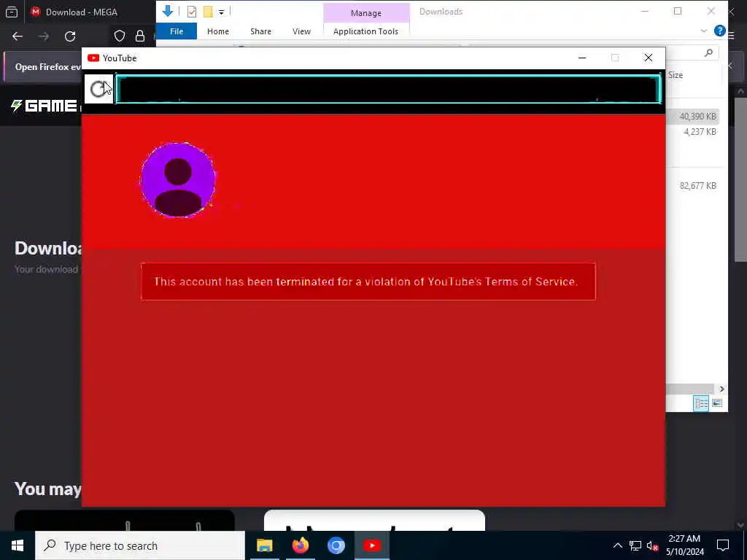Open the notification center icon
Screen dimensions: 747x560
click(723, 545)
